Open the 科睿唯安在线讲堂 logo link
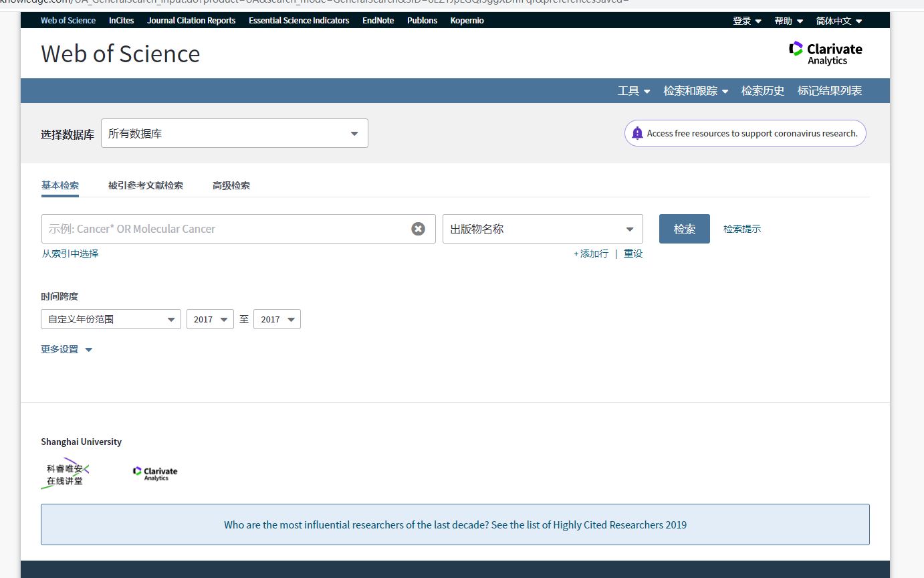The image size is (924, 578). 66,473
